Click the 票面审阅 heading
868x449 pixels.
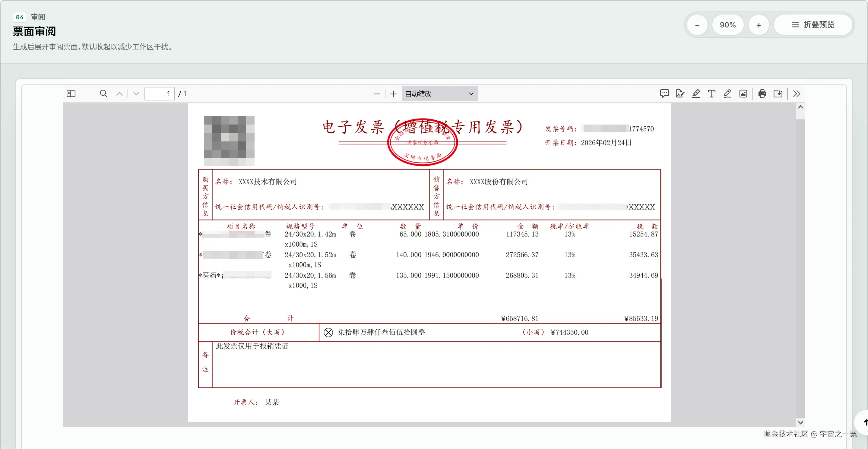[34, 32]
